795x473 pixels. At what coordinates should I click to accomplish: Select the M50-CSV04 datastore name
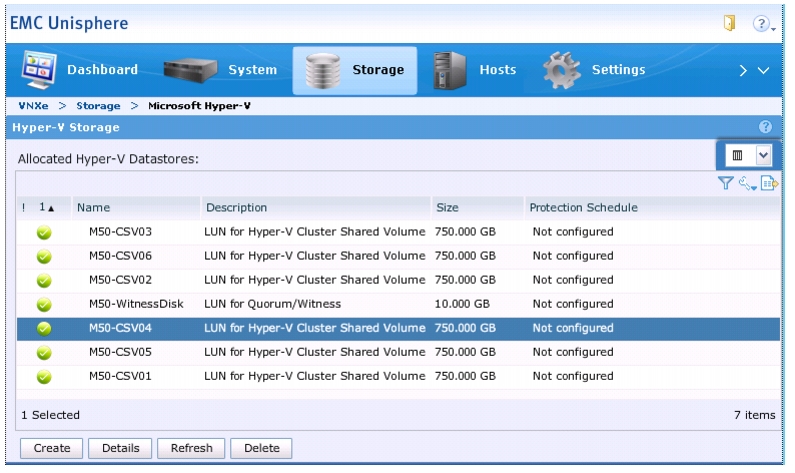[120, 328]
